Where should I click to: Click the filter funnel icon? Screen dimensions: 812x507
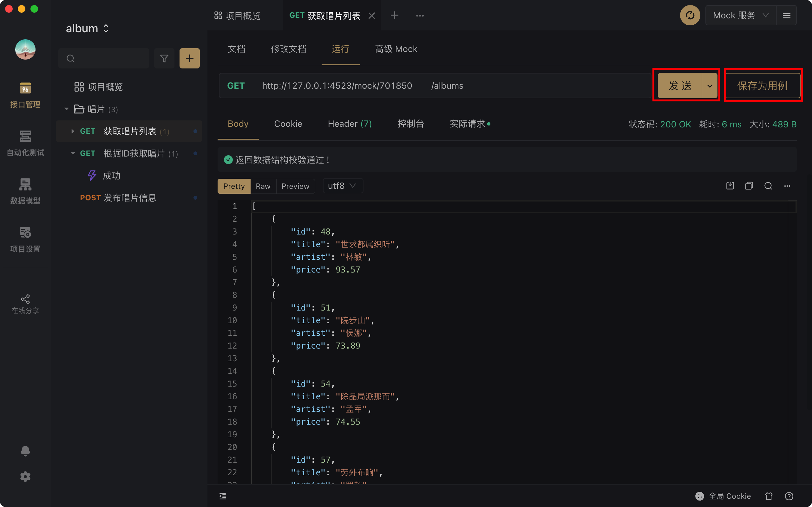(x=164, y=58)
